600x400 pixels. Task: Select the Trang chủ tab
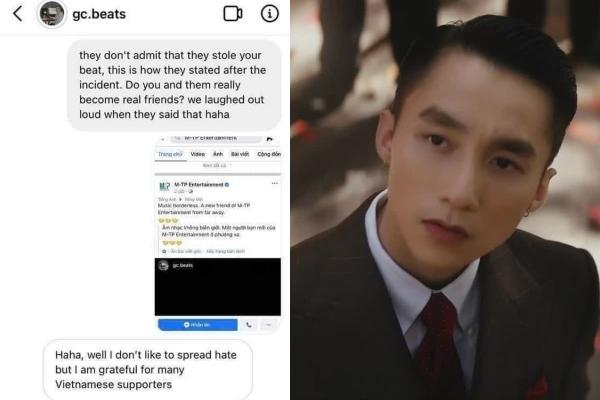(170, 154)
